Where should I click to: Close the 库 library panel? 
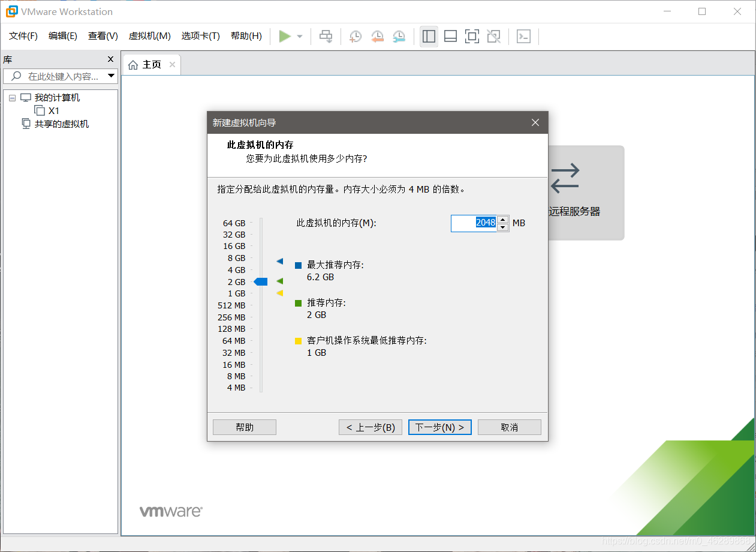click(110, 59)
